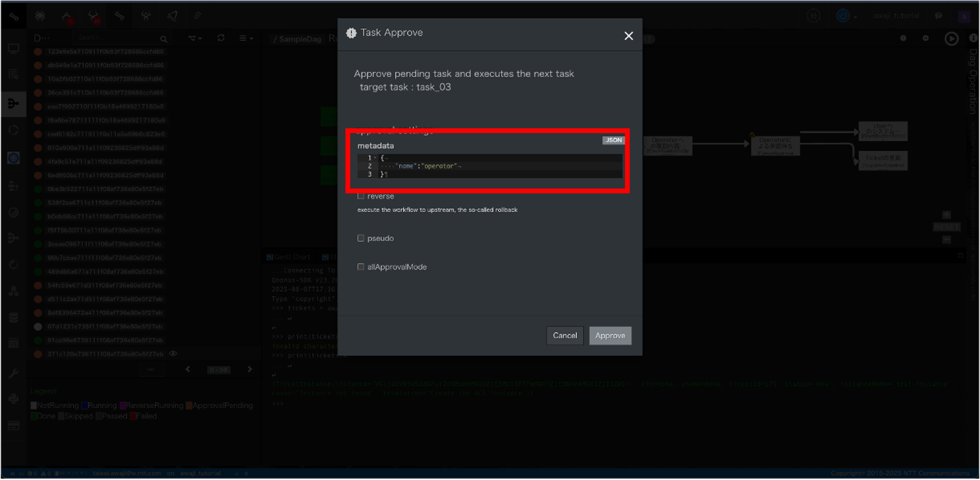The image size is (980, 480).
Task: Open the blue timer dropdown in header
Action: pyautogui.click(x=846, y=16)
